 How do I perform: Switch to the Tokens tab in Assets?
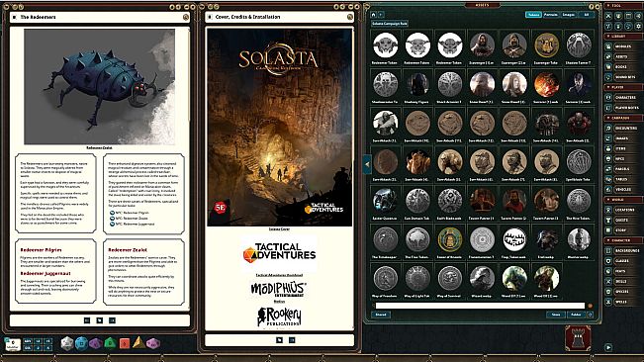[x=533, y=15]
